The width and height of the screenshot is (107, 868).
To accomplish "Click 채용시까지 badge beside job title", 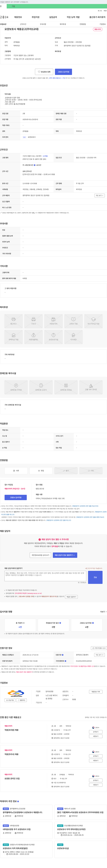I will [x=98, y=29].
